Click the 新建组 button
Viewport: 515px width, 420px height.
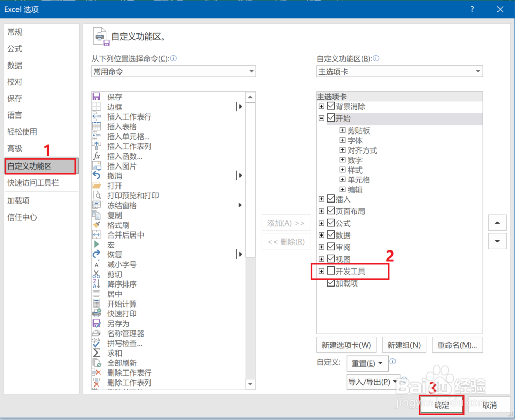(x=404, y=345)
